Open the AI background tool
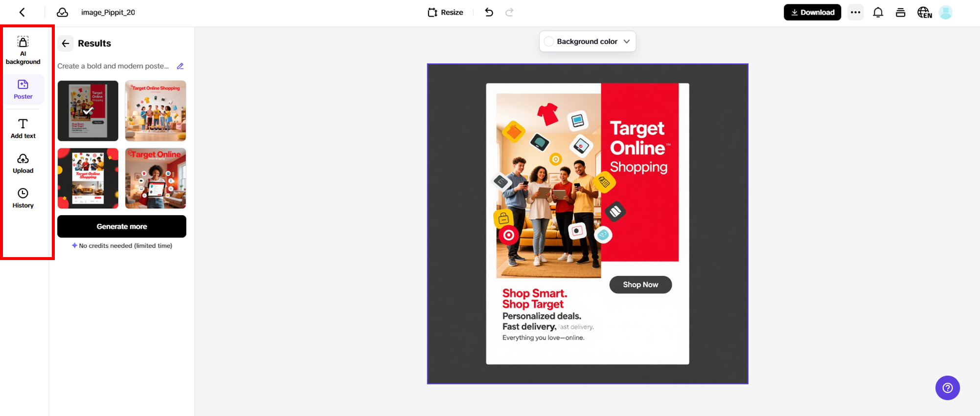 tap(23, 50)
